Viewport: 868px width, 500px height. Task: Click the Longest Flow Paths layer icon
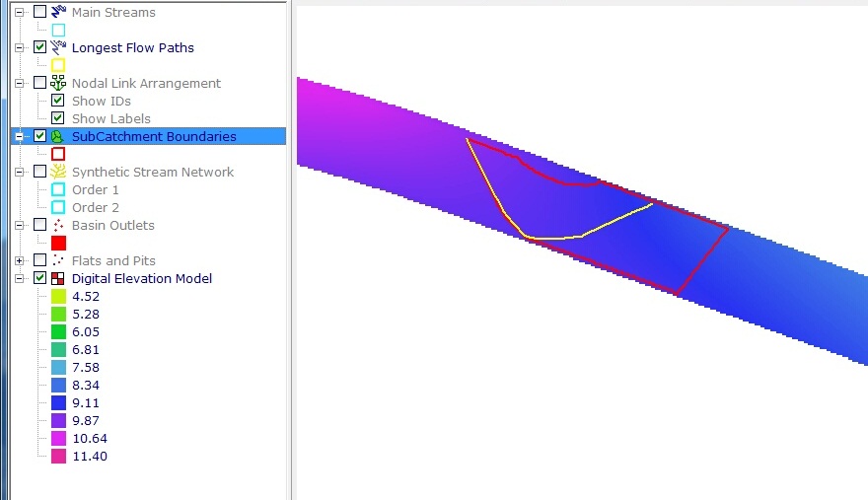(58, 47)
